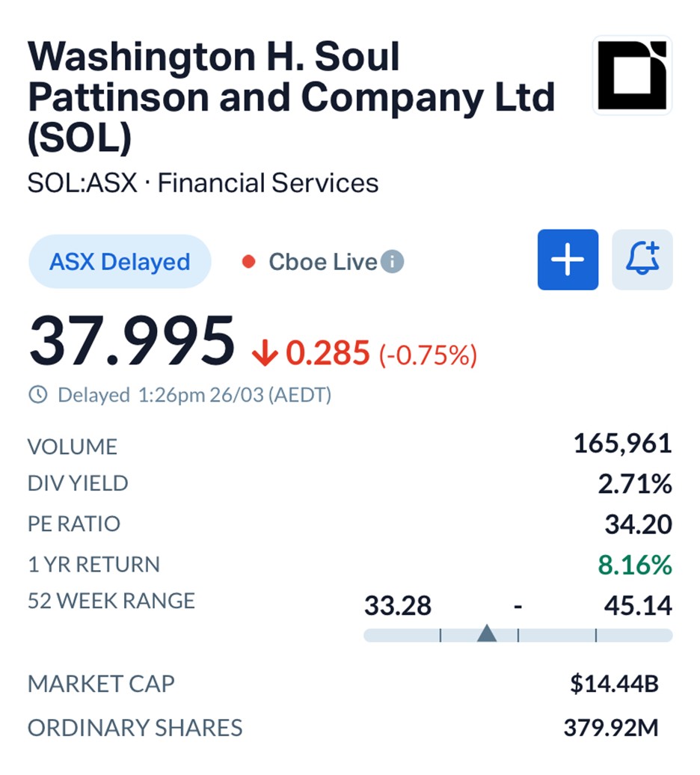Click the red Cboe Live status dot
The width and height of the screenshot is (700, 775).
point(249,262)
